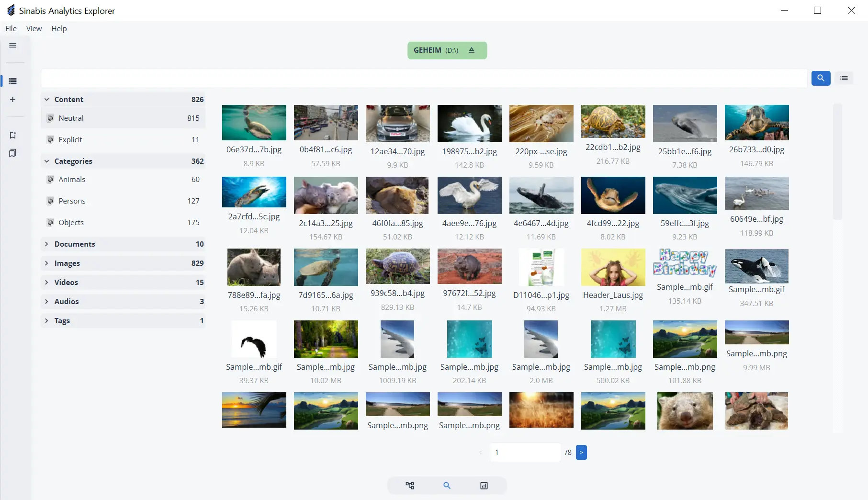The image size is (868, 500).
Task: Open the Header_Laus.jpg thumbnail
Action: point(613,267)
